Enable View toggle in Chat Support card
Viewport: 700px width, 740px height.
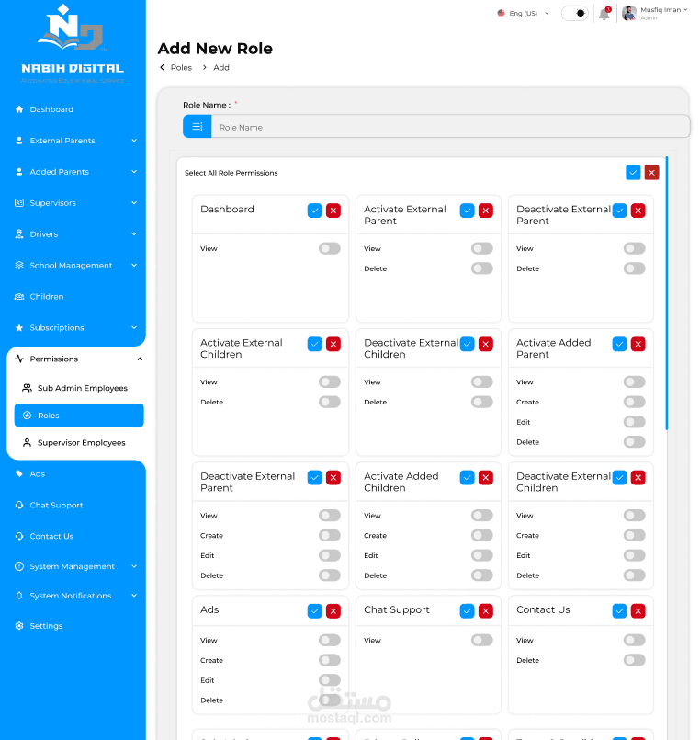481,640
